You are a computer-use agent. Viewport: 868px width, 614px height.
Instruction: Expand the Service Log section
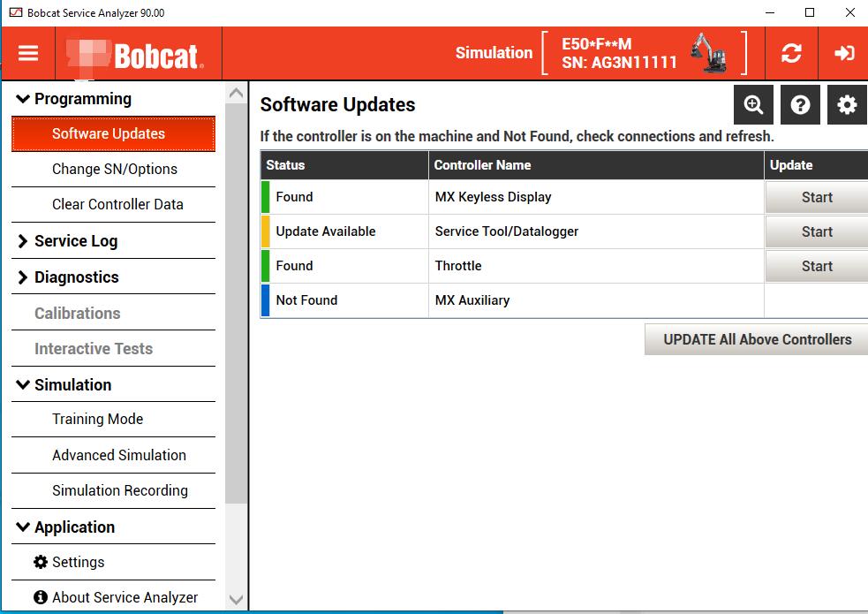point(23,241)
